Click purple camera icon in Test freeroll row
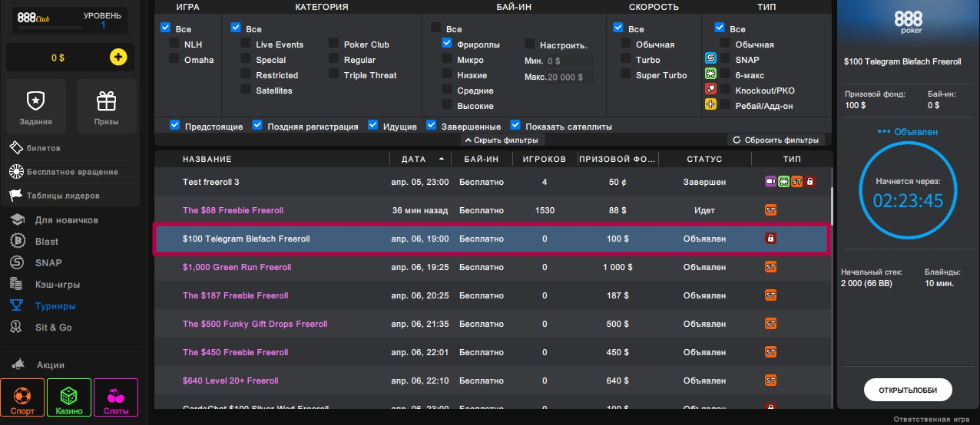Image resolution: width=980 pixels, height=425 pixels. click(770, 182)
